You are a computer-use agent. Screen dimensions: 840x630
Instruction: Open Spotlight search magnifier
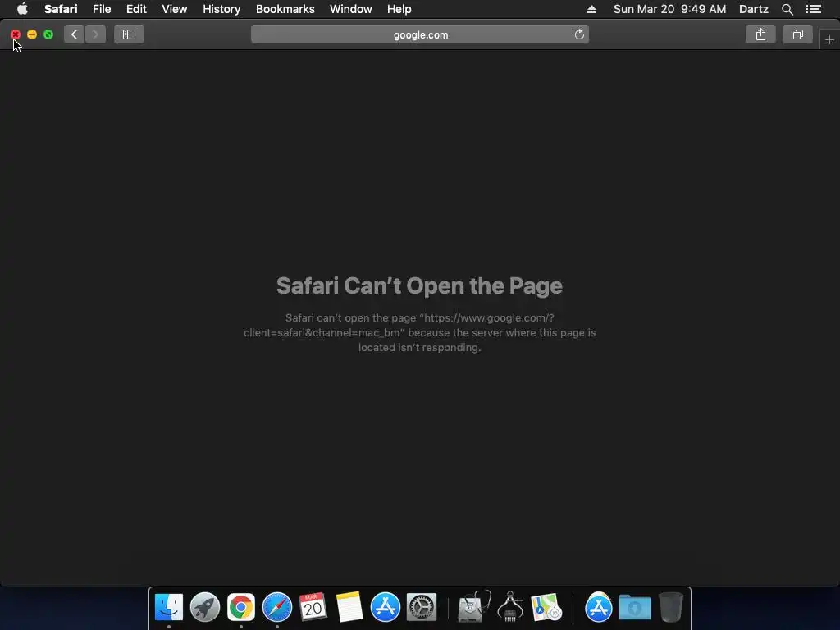787,9
